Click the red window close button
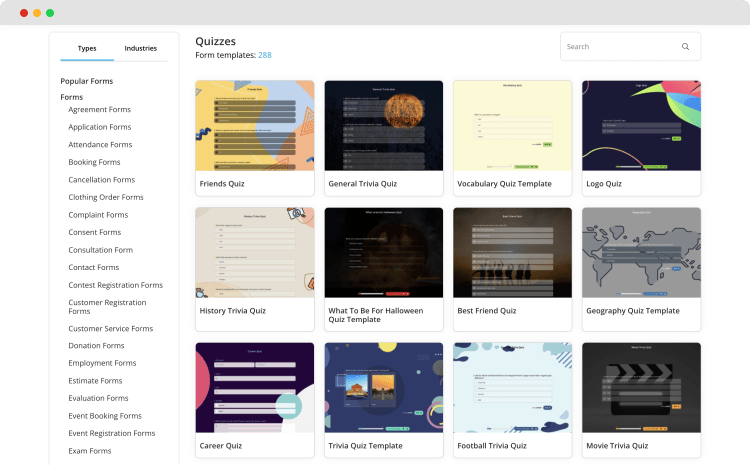The height and width of the screenshot is (465, 750). pyautogui.click(x=24, y=13)
